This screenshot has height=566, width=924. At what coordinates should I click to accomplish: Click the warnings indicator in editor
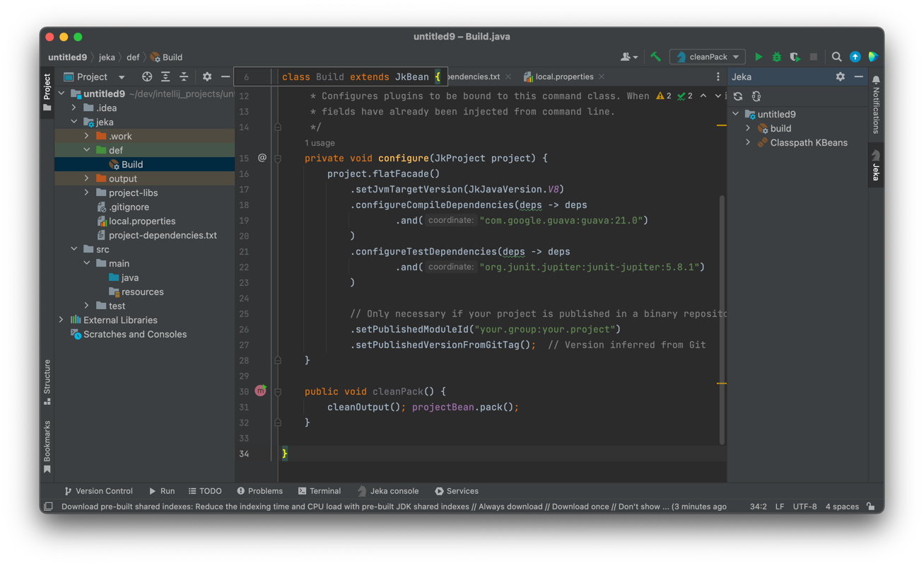pyautogui.click(x=664, y=96)
